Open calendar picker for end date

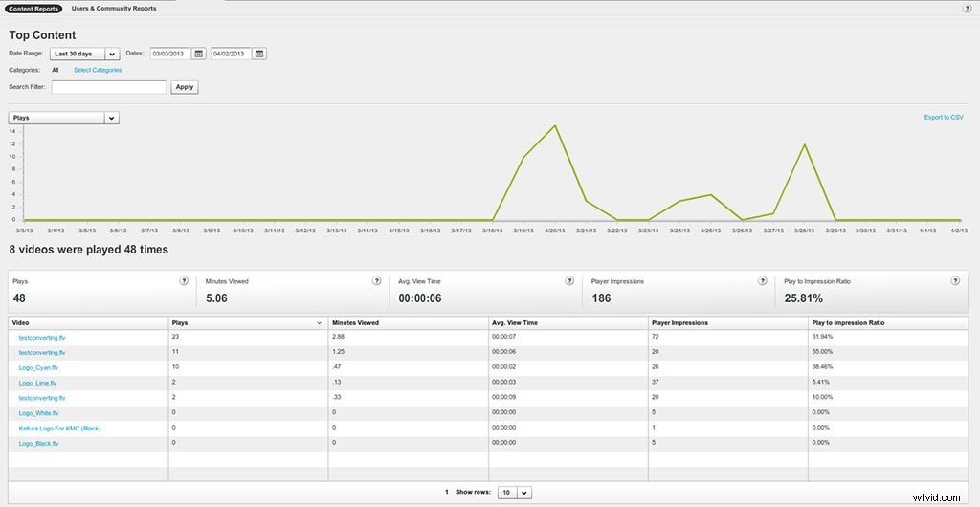[259, 54]
